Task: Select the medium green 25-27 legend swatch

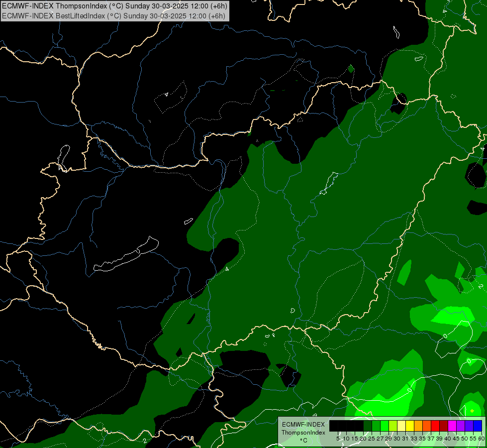Action: pyautogui.click(x=376, y=426)
